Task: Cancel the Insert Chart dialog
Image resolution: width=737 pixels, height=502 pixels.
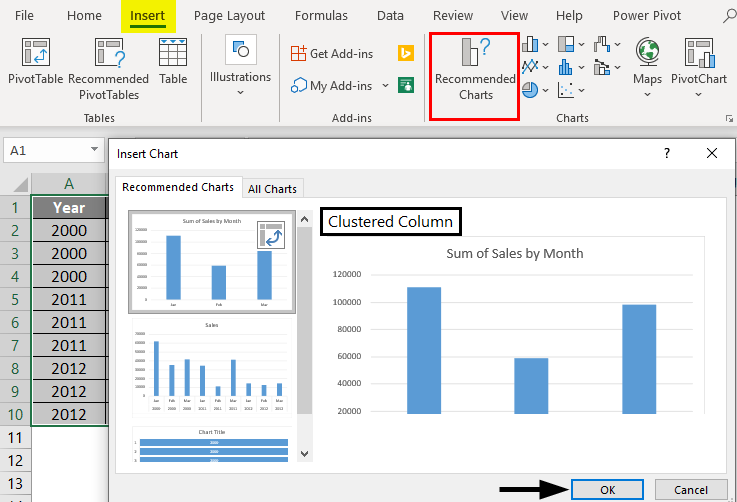Action: [690, 490]
